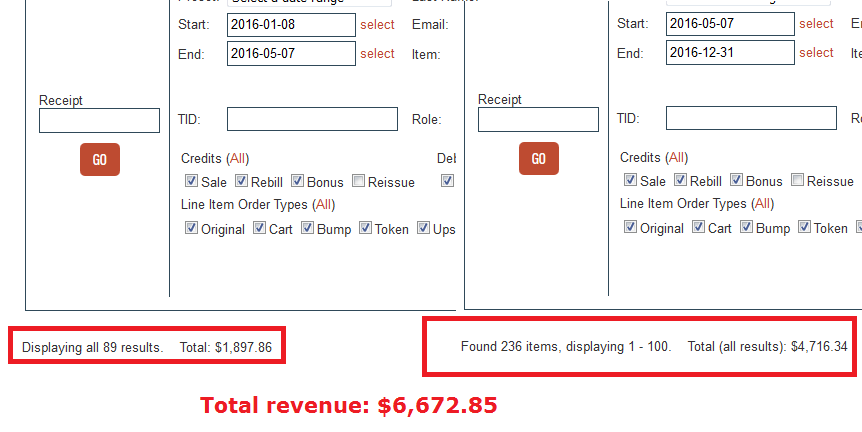Open the select link beside Start date in 236-items report
Viewport: 862px width, 432px height.
tap(816, 24)
